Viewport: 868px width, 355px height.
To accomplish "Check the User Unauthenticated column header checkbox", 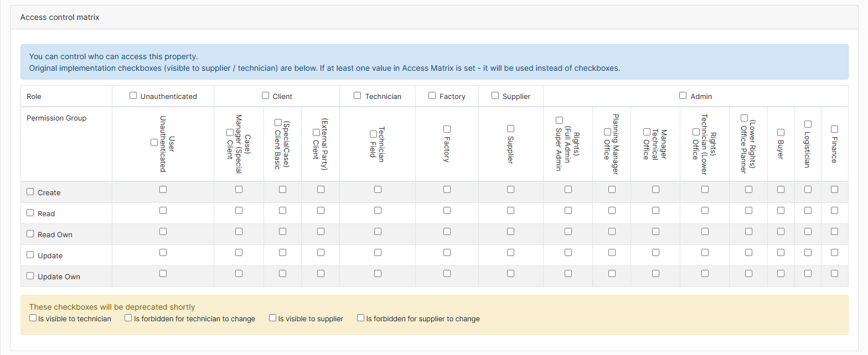I will click(153, 142).
